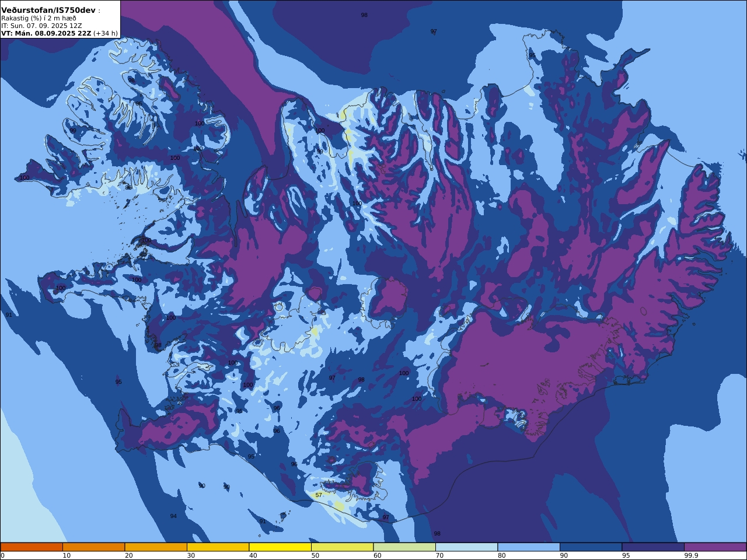Viewport: 747px width, 560px height.
Task: Click the '94' humidity value over the sea
Action: point(173,516)
